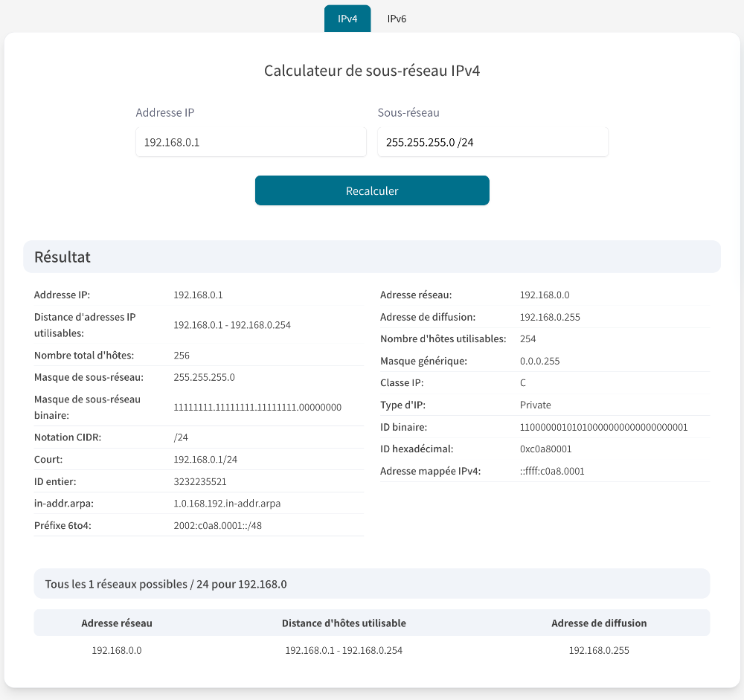The height and width of the screenshot is (700, 744).
Task: Click the Adresse réseau column header
Action: 117,623
